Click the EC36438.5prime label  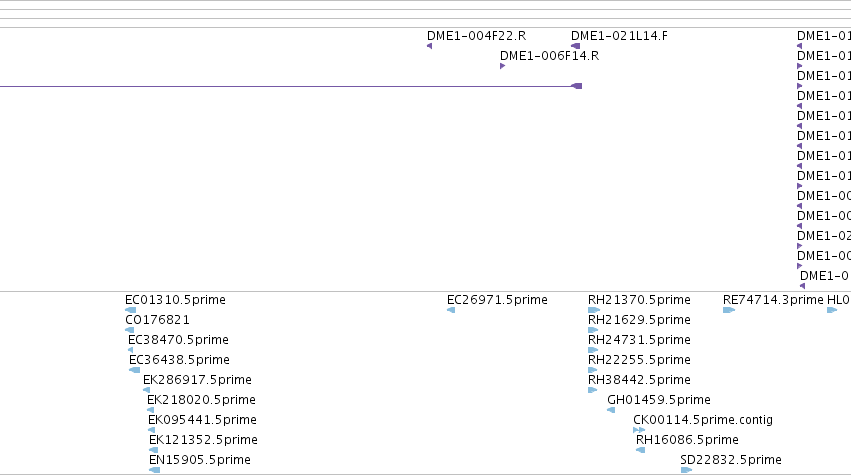coord(179,360)
